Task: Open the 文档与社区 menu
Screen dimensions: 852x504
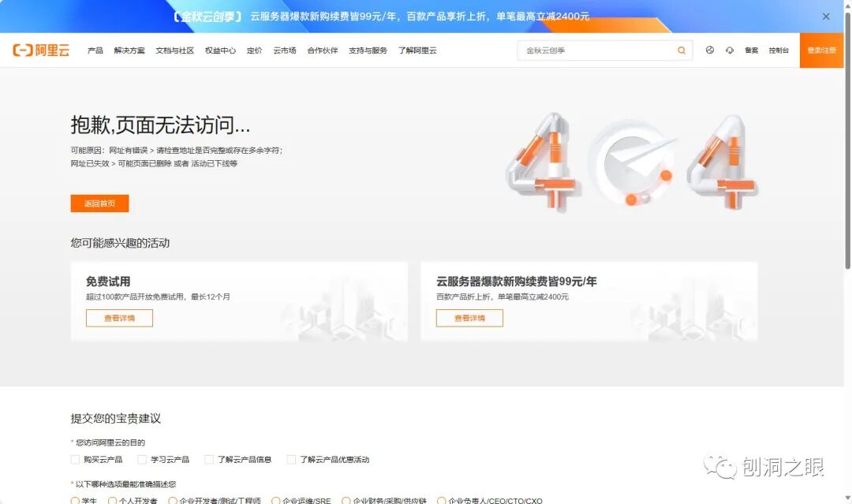Action: pyautogui.click(x=174, y=50)
